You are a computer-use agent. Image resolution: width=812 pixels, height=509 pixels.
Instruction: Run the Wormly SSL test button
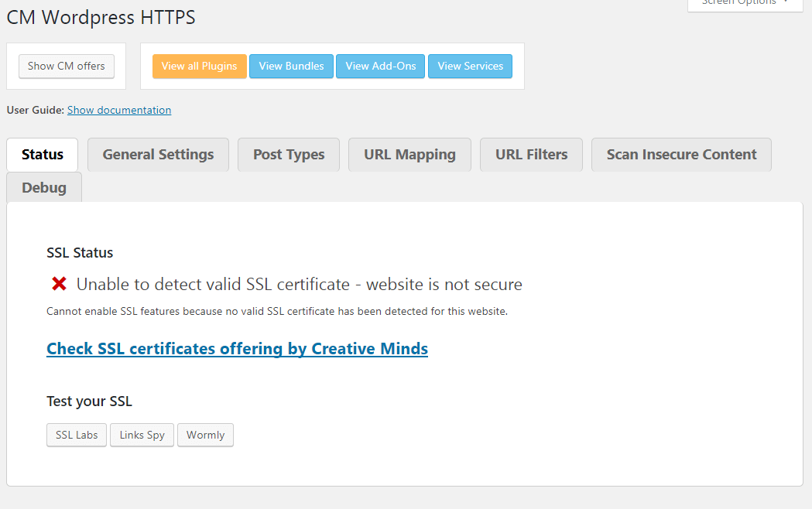tap(205, 436)
